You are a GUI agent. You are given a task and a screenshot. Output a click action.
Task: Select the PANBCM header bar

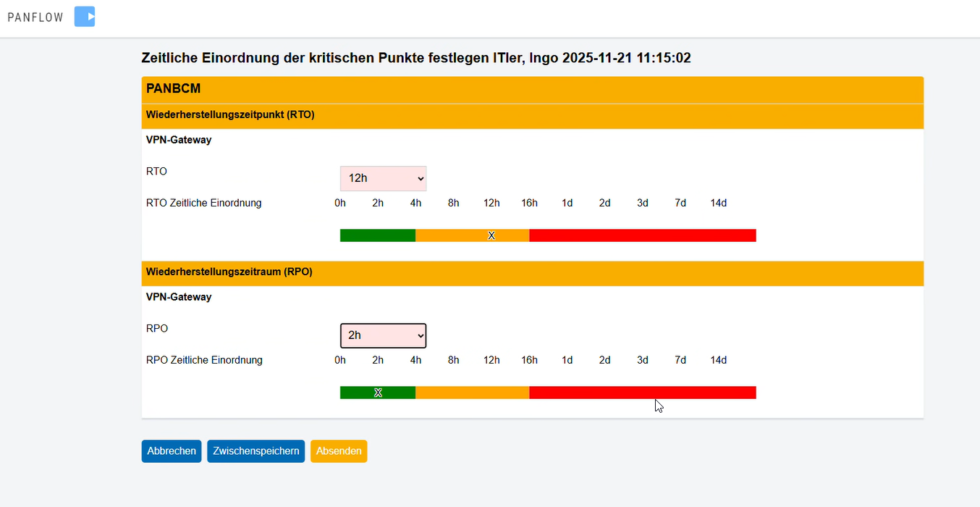(x=532, y=89)
